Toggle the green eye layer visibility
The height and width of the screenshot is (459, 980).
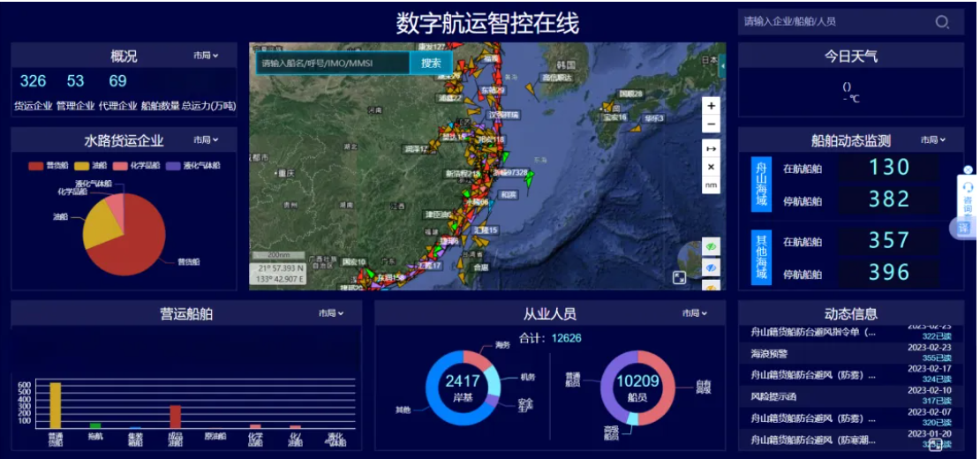point(710,246)
